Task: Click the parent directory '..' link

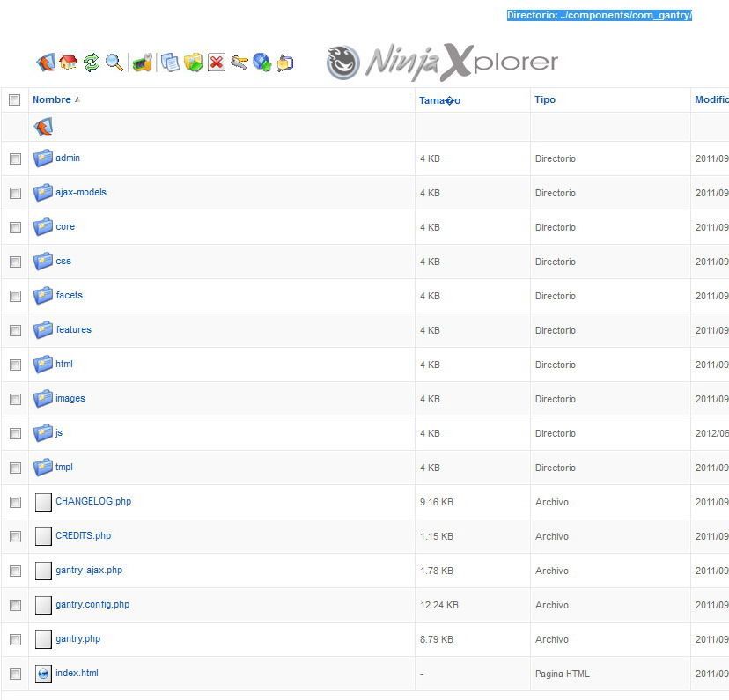Action: pyautogui.click(x=61, y=128)
